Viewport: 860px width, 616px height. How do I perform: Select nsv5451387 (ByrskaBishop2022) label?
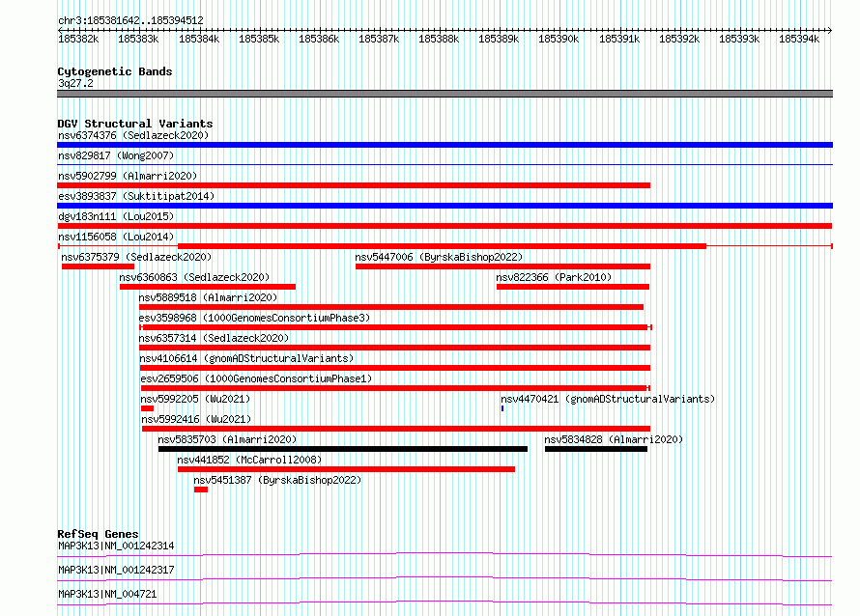pyautogui.click(x=277, y=480)
